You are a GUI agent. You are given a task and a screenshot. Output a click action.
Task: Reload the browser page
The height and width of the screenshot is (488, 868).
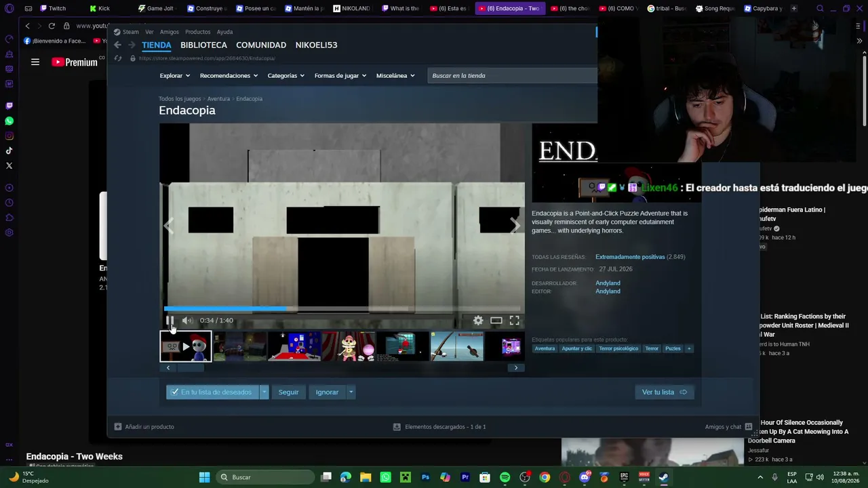(x=52, y=26)
